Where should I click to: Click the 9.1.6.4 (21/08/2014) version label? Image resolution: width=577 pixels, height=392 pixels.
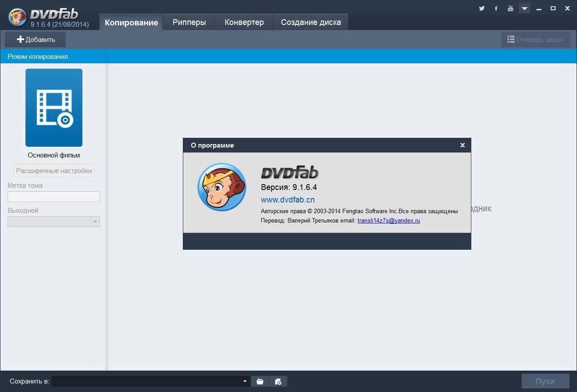click(x=59, y=25)
